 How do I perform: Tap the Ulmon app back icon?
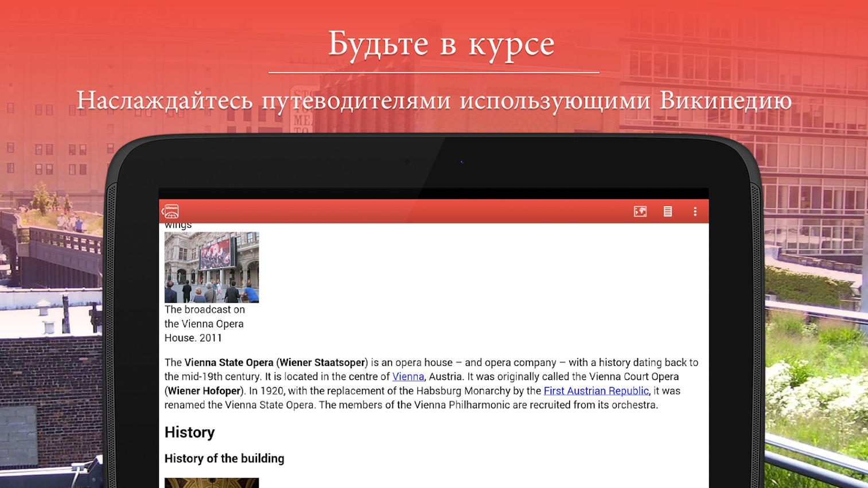point(170,212)
